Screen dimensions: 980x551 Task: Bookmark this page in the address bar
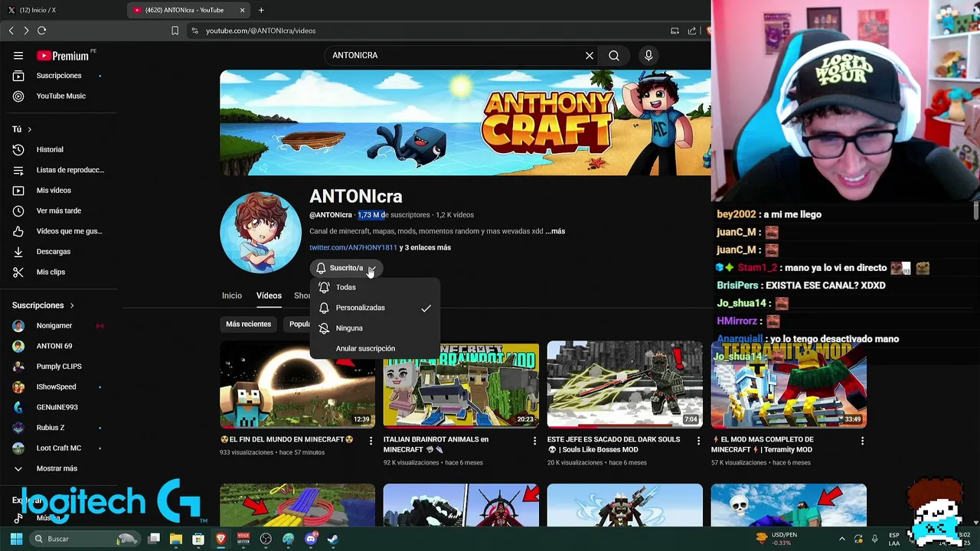click(175, 31)
